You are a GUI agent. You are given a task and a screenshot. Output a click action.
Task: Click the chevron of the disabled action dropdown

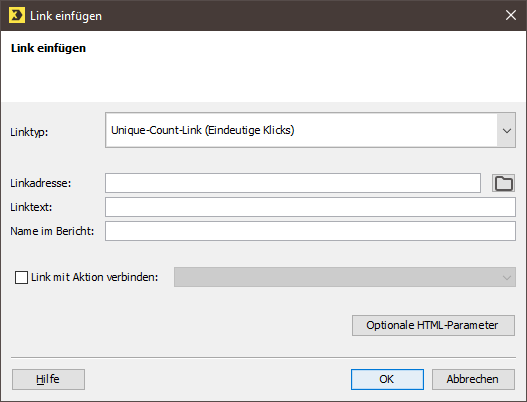click(x=506, y=277)
